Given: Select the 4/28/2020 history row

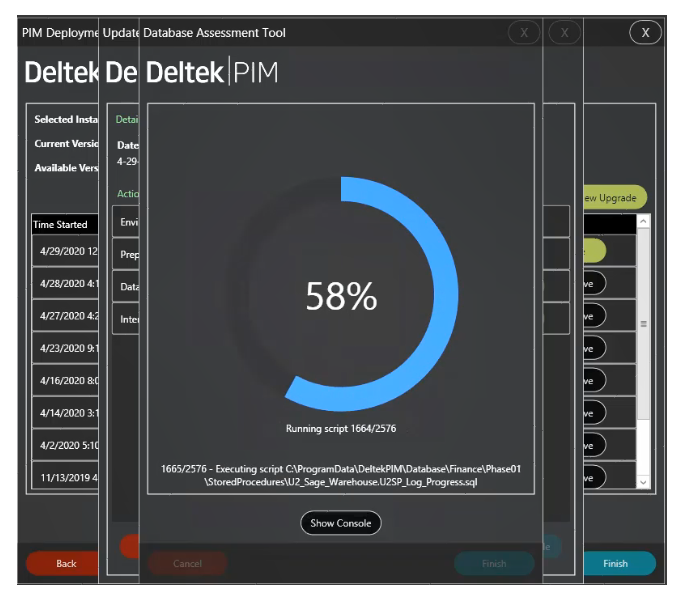Looking at the screenshot, I should pos(65,283).
